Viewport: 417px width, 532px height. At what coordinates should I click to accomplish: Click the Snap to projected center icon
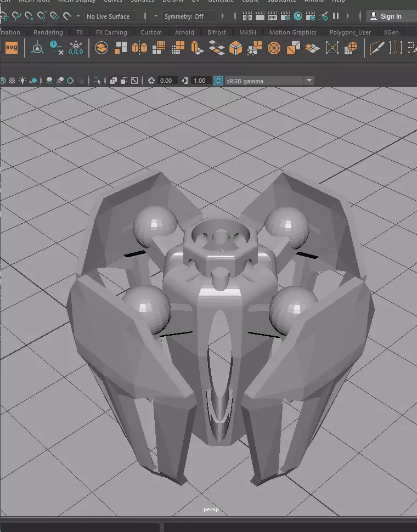[x=42, y=15]
